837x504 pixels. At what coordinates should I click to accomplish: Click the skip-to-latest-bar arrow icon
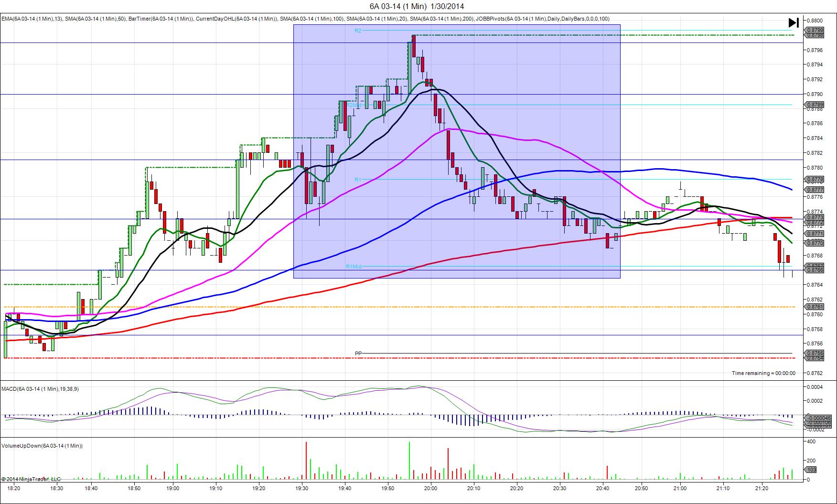pyautogui.click(x=794, y=22)
